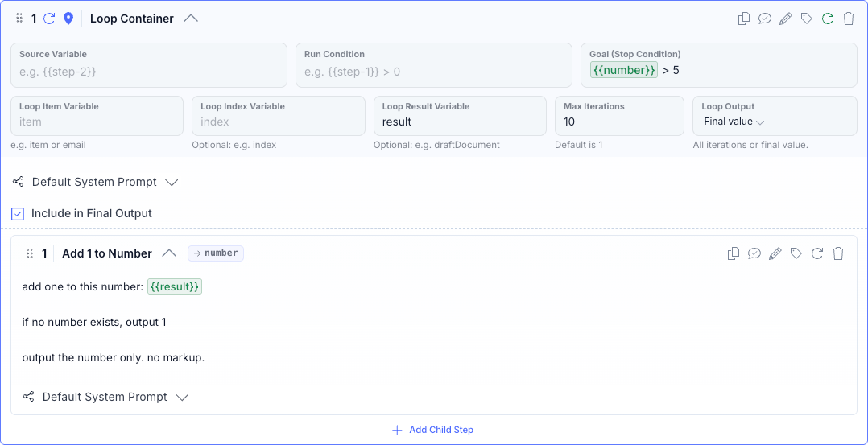Click text 'add one to this number:'
The image size is (868, 445).
point(83,286)
